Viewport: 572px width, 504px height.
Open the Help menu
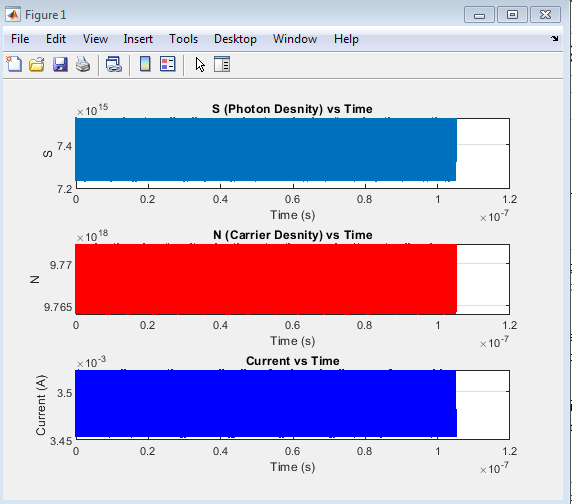tap(346, 39)
